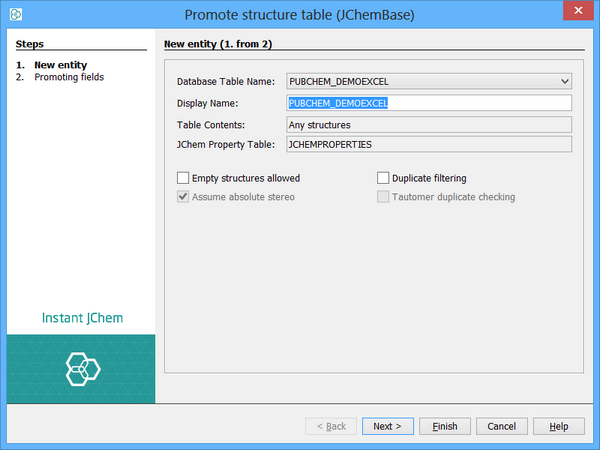Cancel the promote table wizard
Screen dimensions: 600x450
pos(502,426)
